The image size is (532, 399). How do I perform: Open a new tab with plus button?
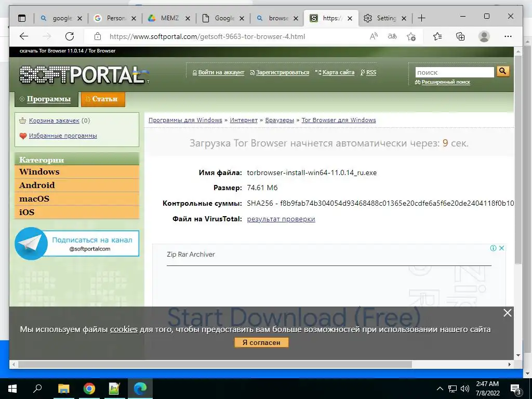[x=421, y=18]
